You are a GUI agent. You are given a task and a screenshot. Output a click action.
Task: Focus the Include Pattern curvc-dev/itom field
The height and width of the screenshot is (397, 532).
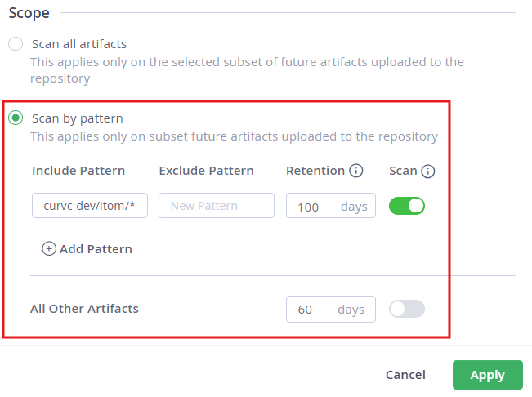[90, 206]
